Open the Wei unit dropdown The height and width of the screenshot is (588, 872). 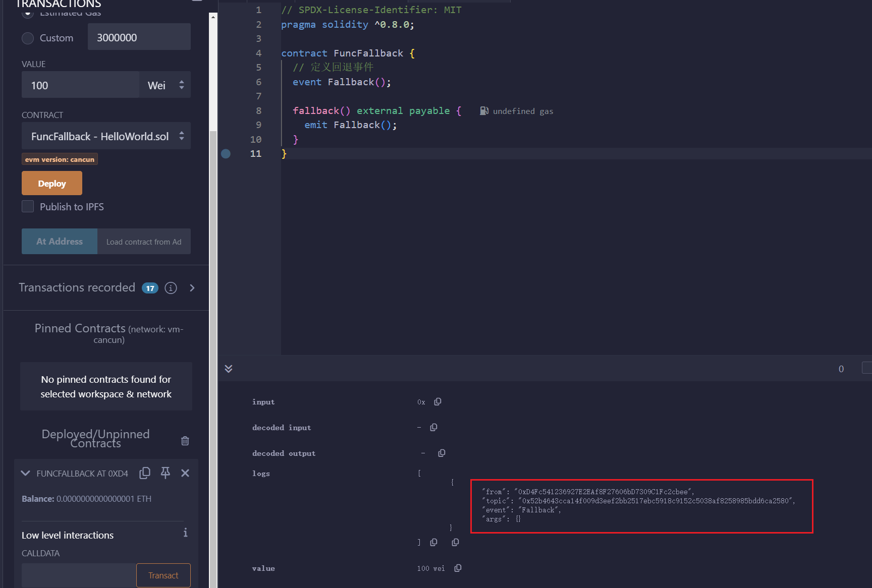165,85
